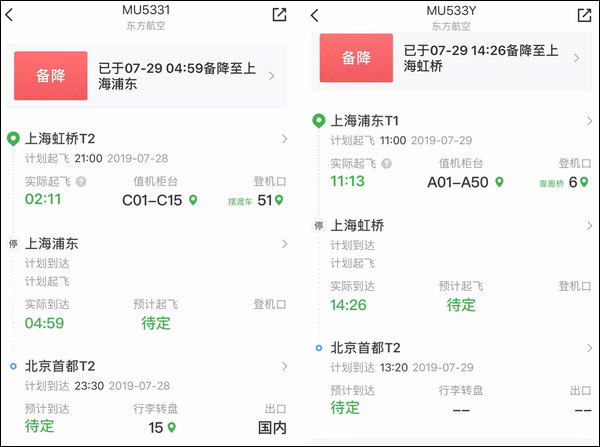Tap location pin beside gate 6
The image size is (600, 447).
coord(587,182)
